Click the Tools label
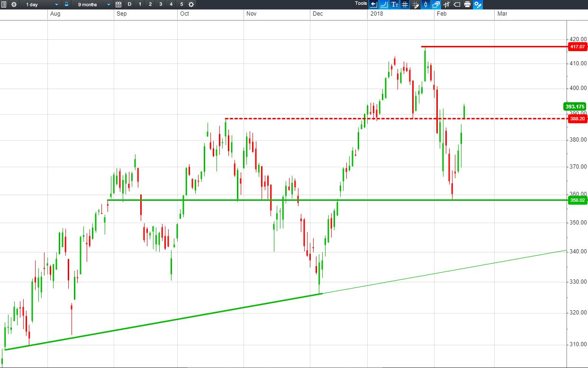 tap(361, 3)
